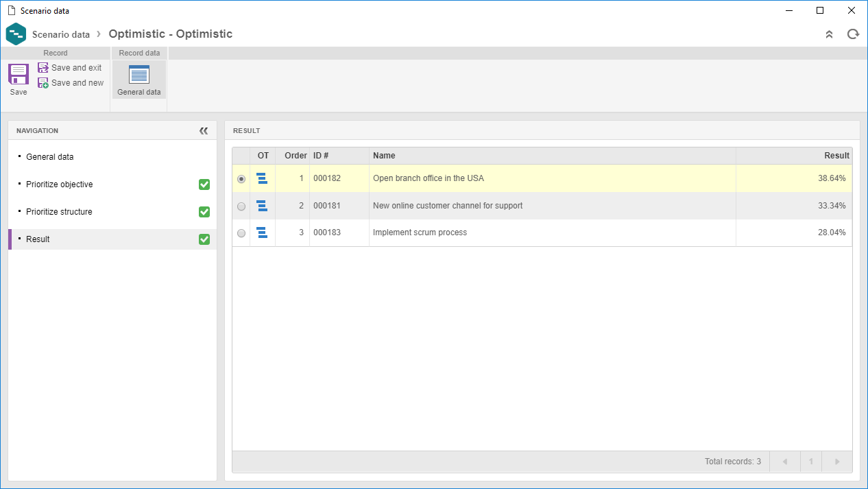
Task: Click the Save and exit label
Action: click(77, 68)
